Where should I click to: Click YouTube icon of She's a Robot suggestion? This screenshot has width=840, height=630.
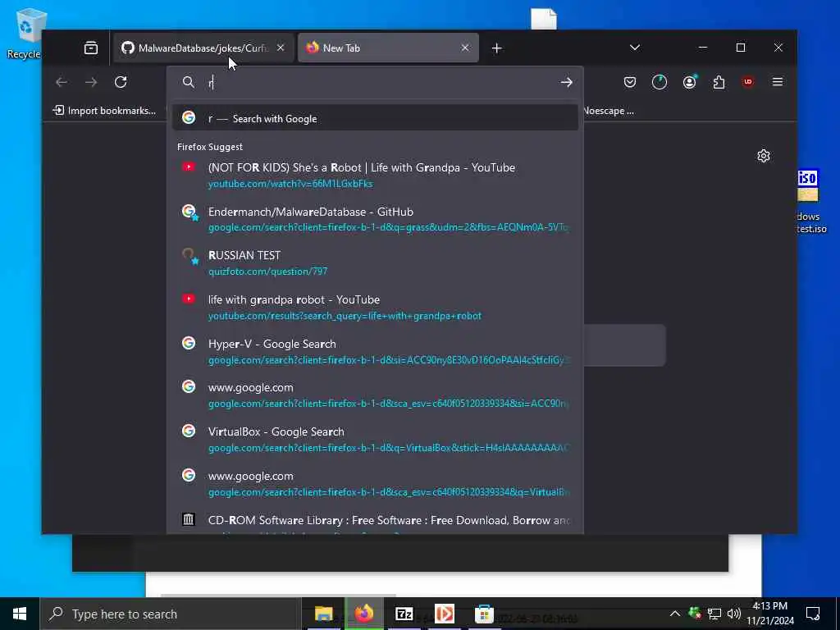(189, 167)
